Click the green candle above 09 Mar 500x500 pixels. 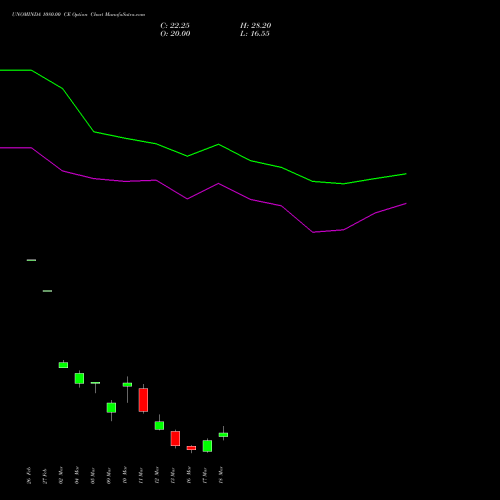tap(111, 408)
